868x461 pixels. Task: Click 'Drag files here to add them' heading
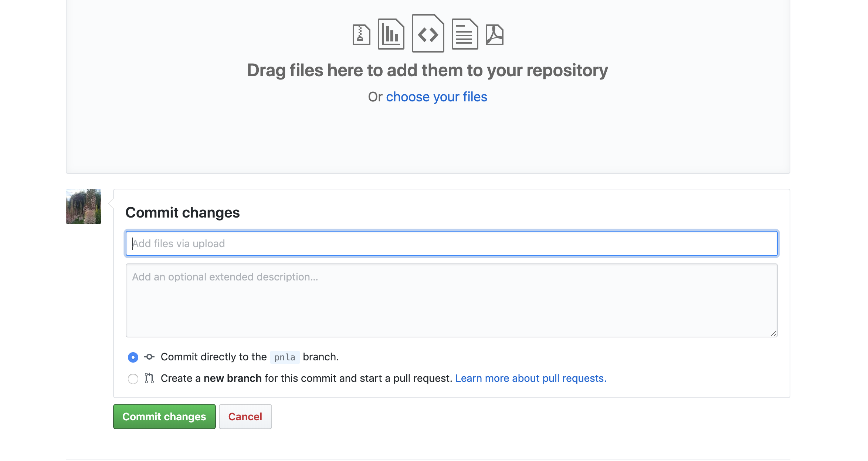428,70
